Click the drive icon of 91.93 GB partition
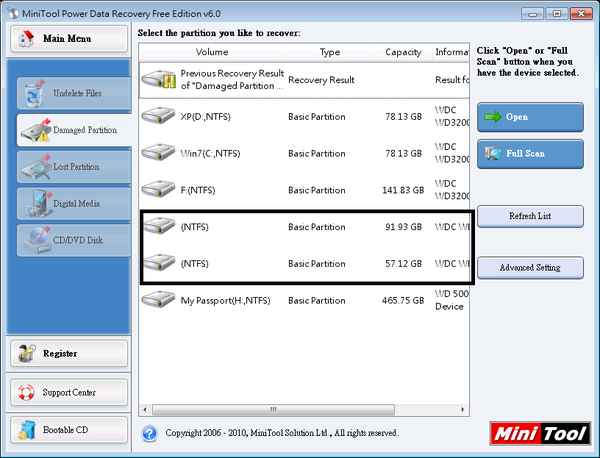This screenshot has height=458, width=600. [158, 226]
